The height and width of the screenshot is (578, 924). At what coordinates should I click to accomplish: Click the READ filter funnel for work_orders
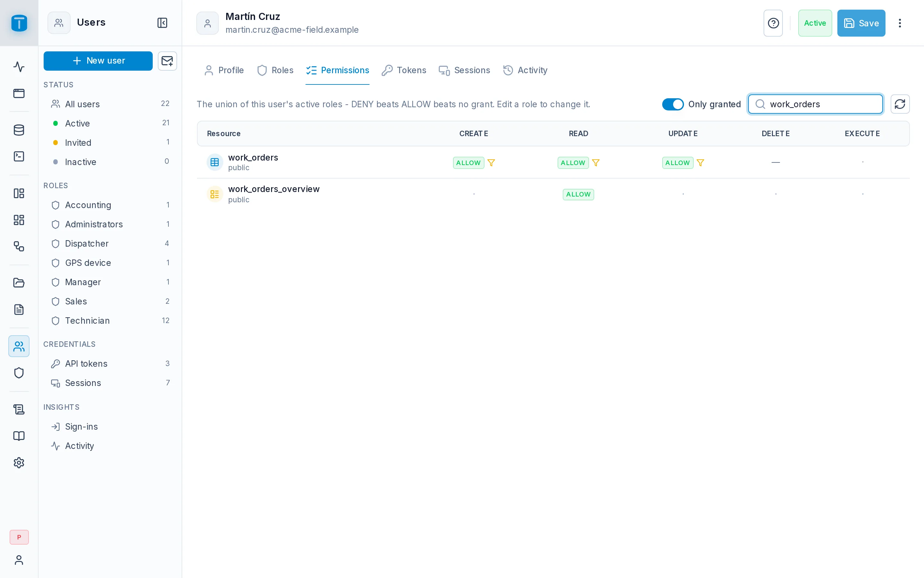(596, 163)
